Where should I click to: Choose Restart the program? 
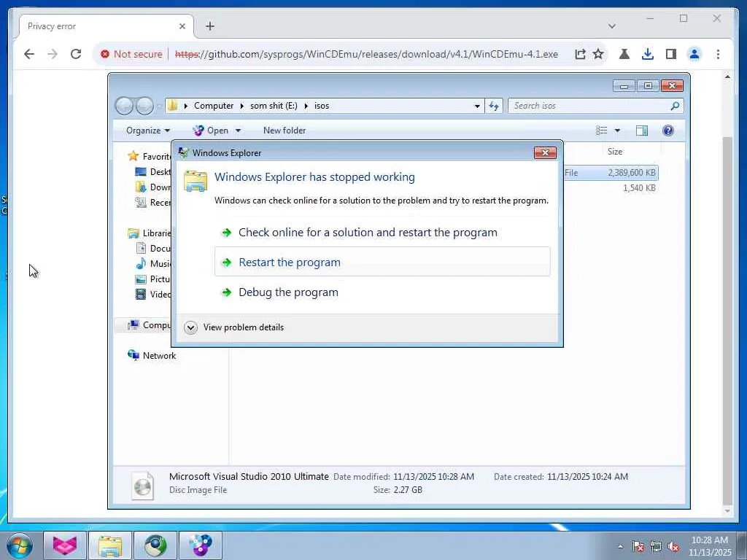[x=382, y=262]
